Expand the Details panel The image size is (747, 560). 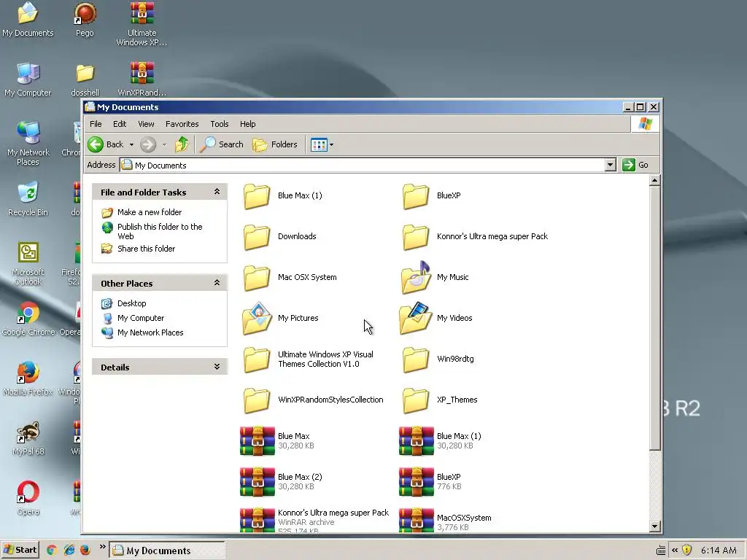[217, 367]
